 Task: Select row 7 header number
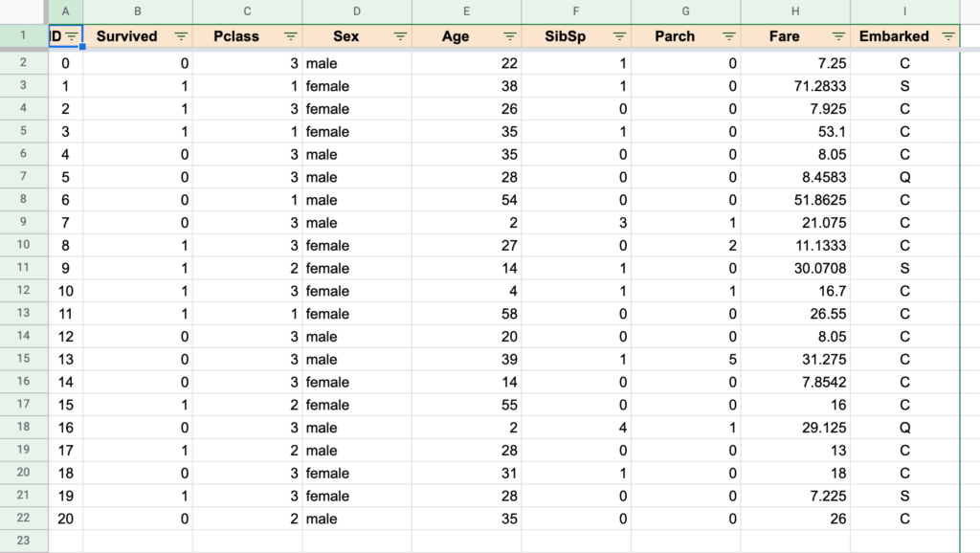[24, 177]
